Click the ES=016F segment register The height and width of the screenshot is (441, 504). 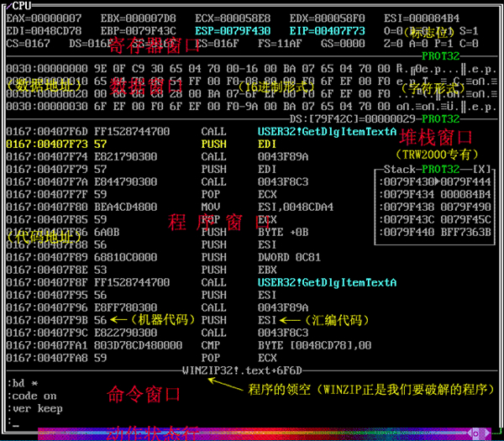217,44
